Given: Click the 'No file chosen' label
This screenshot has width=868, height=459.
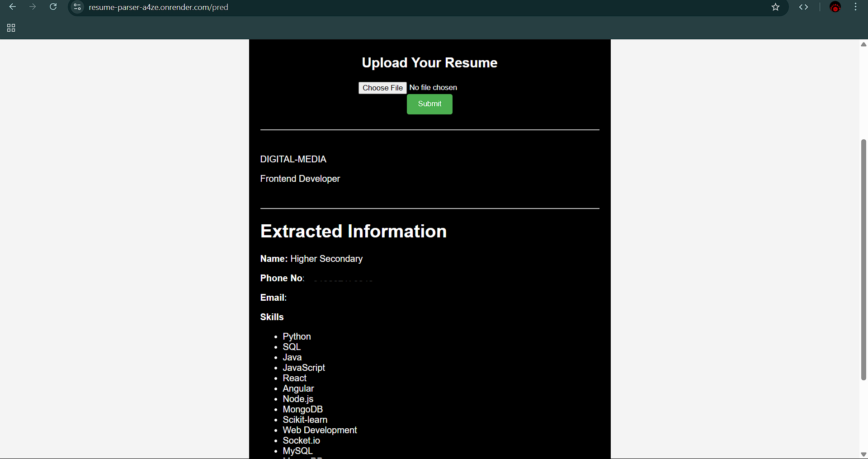Looking at the screenshot, I should click(433, 88).
